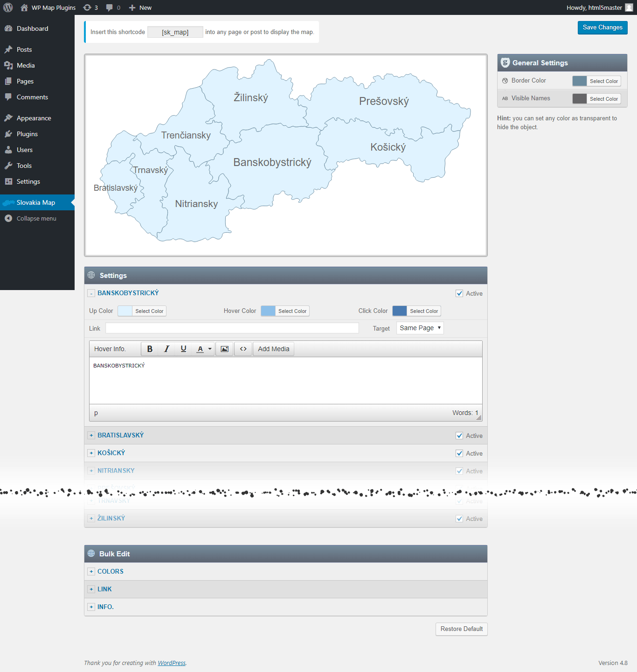This screenshot has height=672, width=637.
Task: Click the text color A icon
Action: [200, 349]
